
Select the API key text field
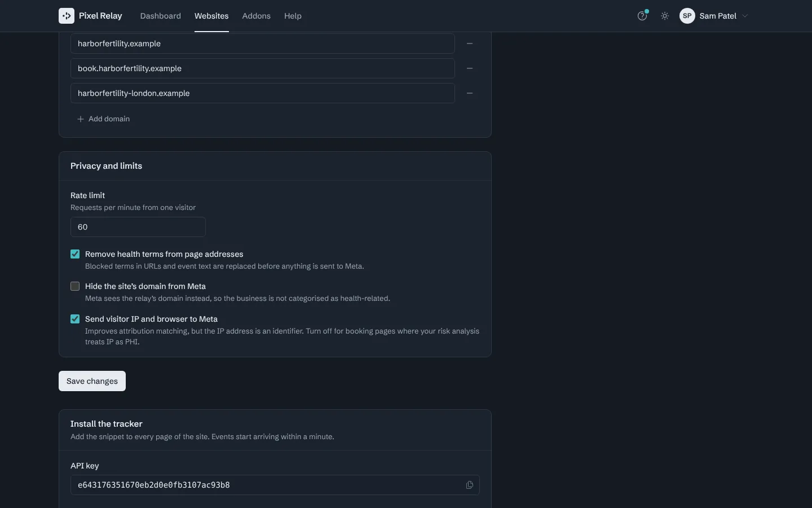275,485
